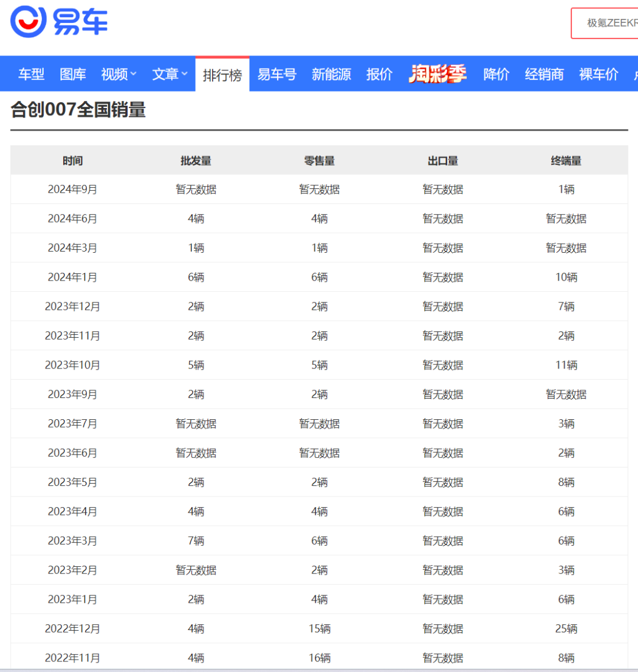638x672 pixels.
Task: Click 6辆 批发量 in 2024年1月 row
Action: pyautogui.click(x=196, y=277)
